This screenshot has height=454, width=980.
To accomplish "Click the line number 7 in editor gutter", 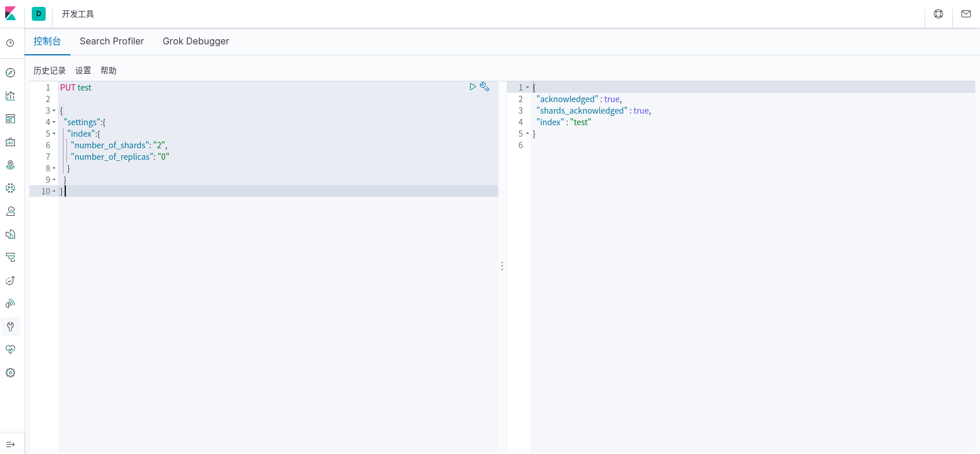I will (48, 157).
